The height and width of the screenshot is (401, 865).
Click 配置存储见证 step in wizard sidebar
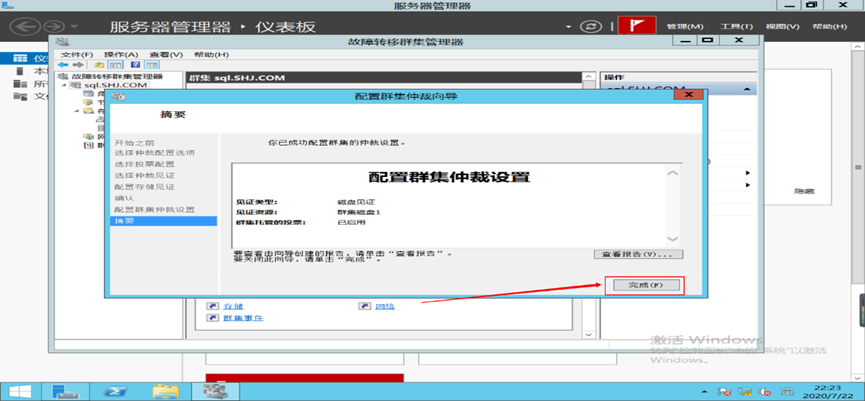pyautogui.click(x=145, y=187)
